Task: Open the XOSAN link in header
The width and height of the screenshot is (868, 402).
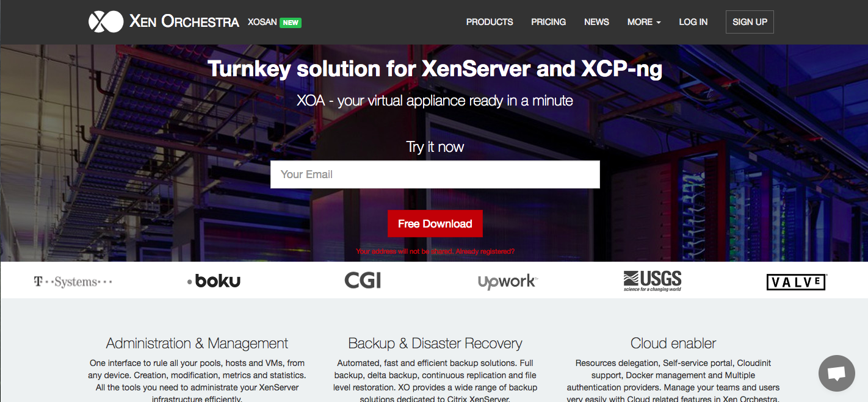Action: pos(262,23)
